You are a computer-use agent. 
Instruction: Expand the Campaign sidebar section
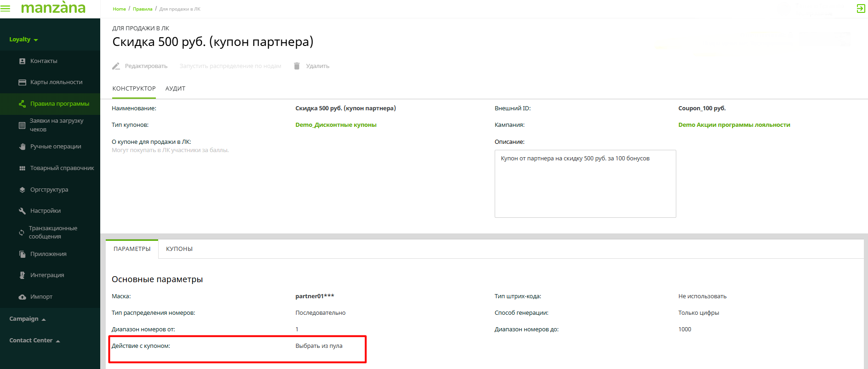[x=27, y=319]
